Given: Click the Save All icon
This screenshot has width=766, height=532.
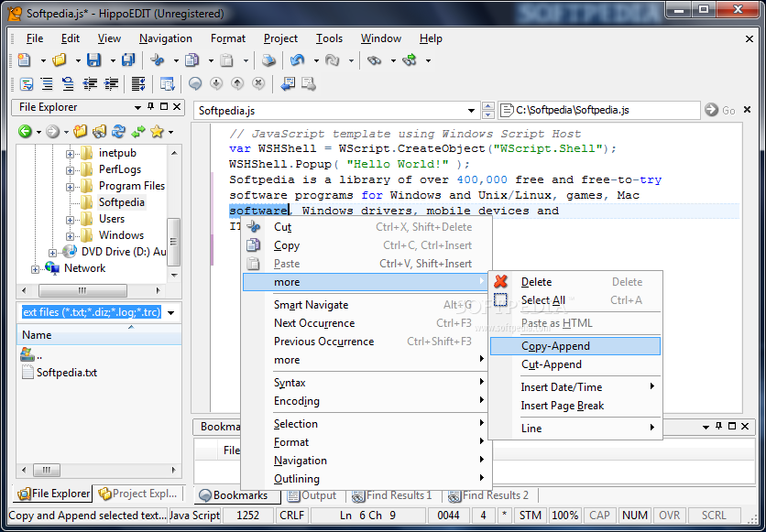Looking at the screenshot, I should click(x=128, y=60).
